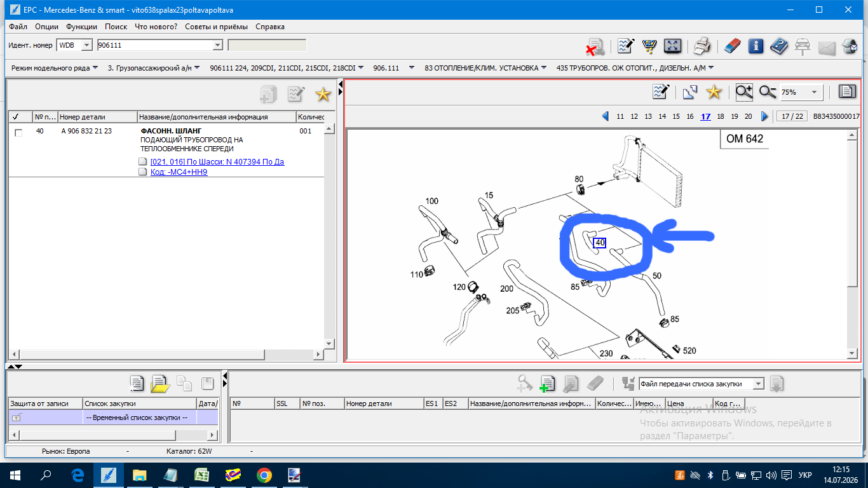Go to picture page 18
This screenshot has height=488, width=868.
[721, 117]
